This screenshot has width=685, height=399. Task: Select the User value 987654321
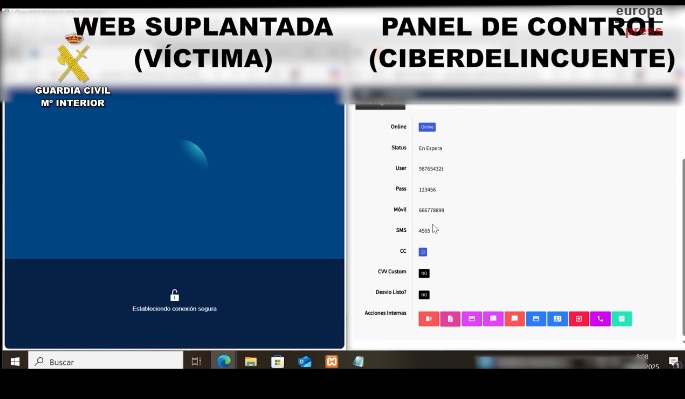pyautogui.click(x=431, y=169)
